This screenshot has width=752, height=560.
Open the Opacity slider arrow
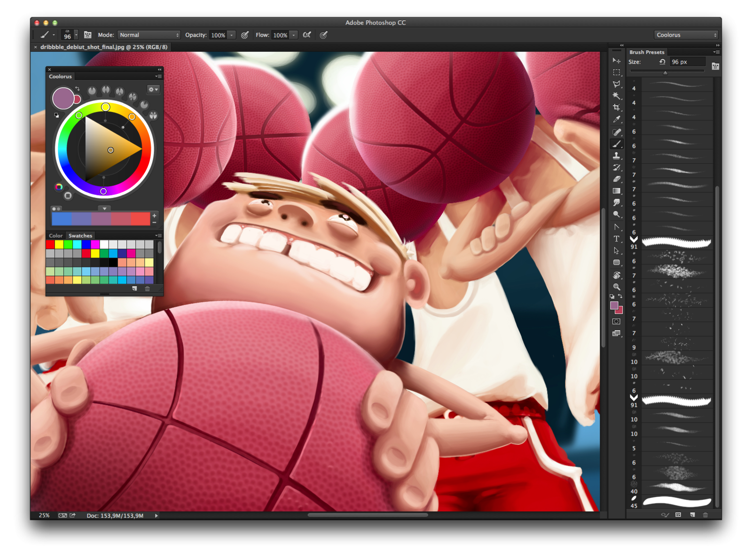click(x=231, y=35)
